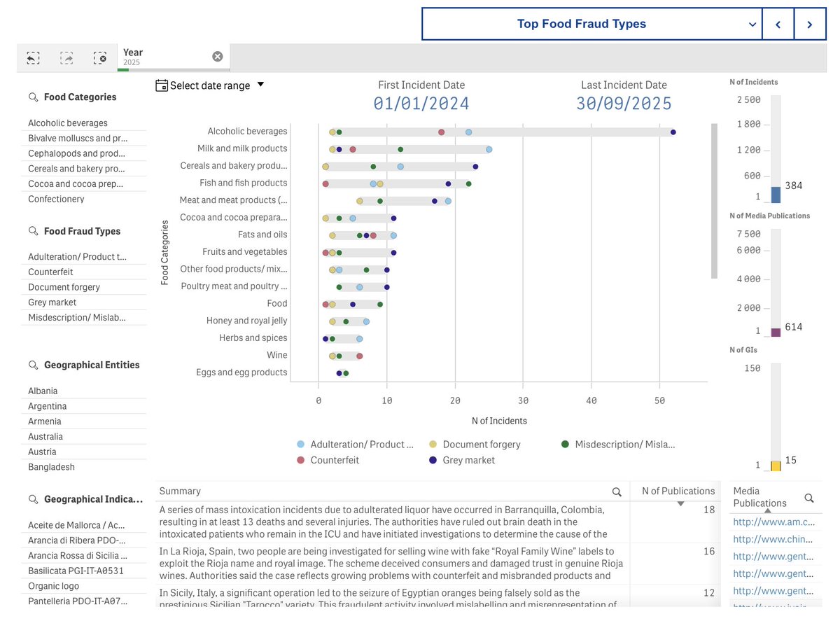Select Counterfeit in Food Fraud Types
This screenshot has height=621, width=840.
point(50,271)
